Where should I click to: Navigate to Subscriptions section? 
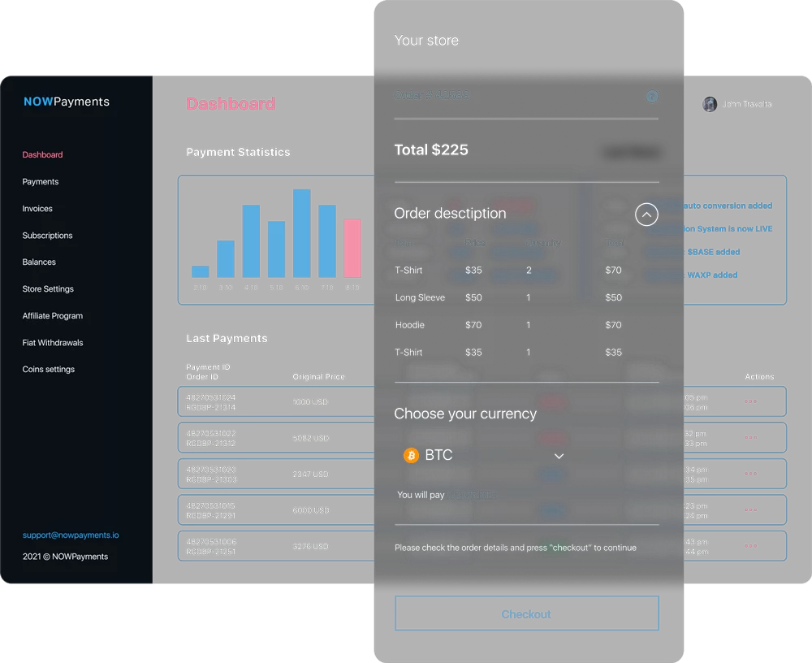click(x=47, y=236)
